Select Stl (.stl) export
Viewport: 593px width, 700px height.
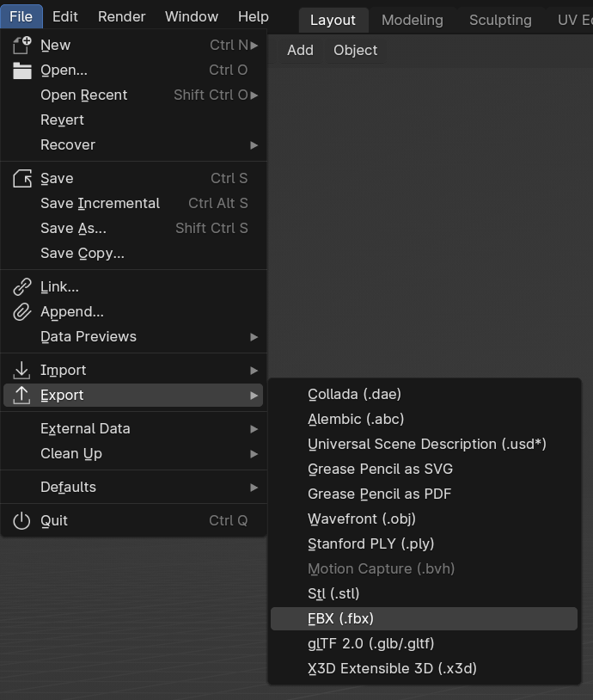point(424,593)
